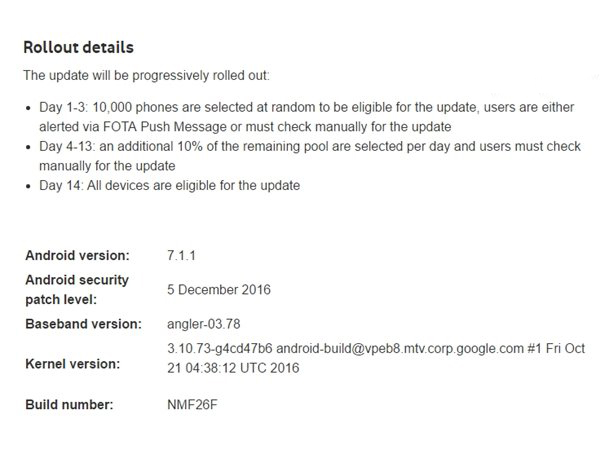This screenshot has height=450, width=600.
Task: Click the "Android security patch level:" label
Action: coord(76,289)
